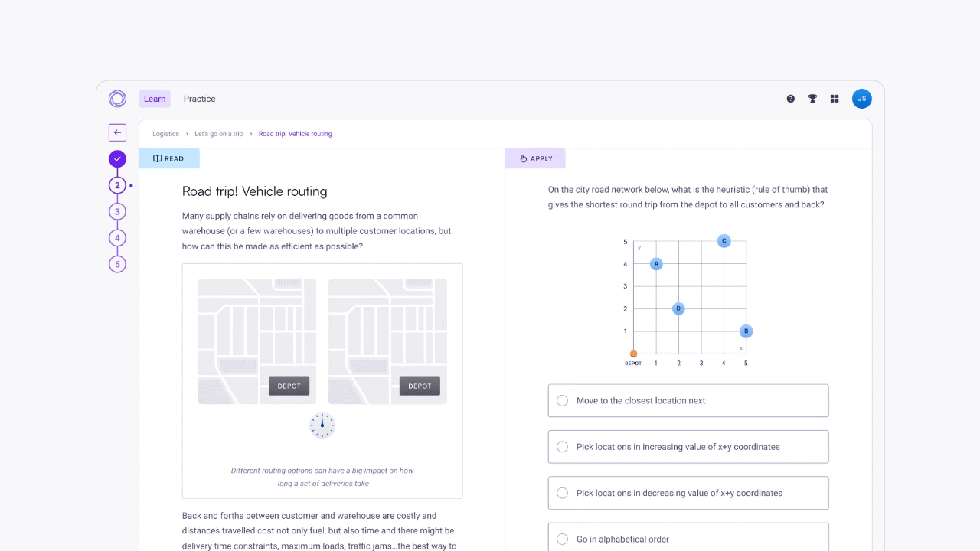980x551 pixels.
Task: Open the READ section tab
Action: click(169, 159)
